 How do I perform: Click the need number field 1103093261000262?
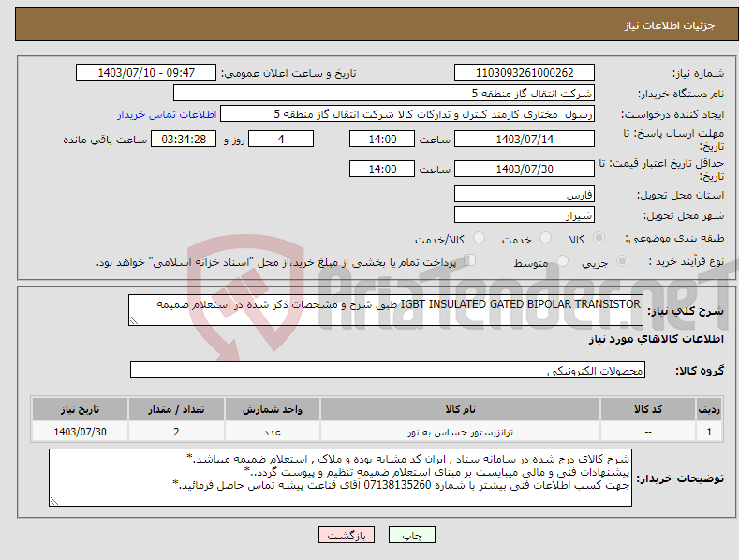coord(525,73)
